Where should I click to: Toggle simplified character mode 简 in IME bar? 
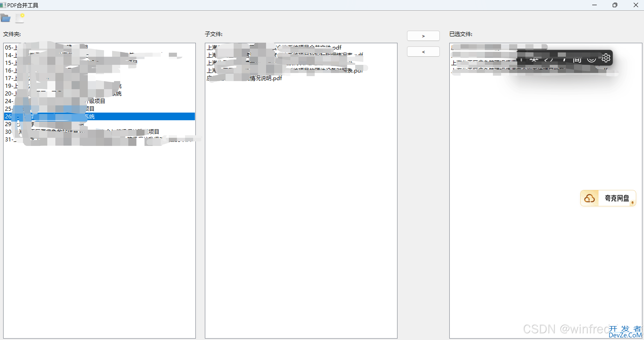577,59
